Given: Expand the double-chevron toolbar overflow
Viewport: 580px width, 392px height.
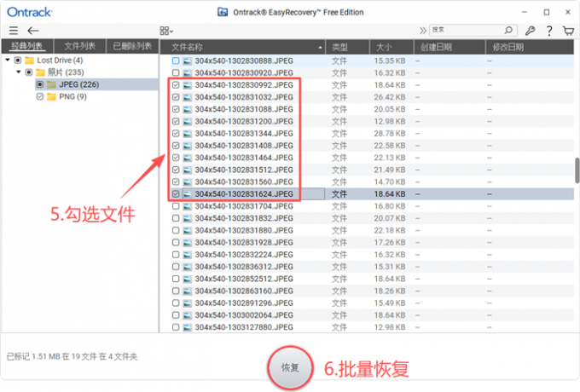Looking at the screenshot, I should pyautogui.click(x=423, y=31).
